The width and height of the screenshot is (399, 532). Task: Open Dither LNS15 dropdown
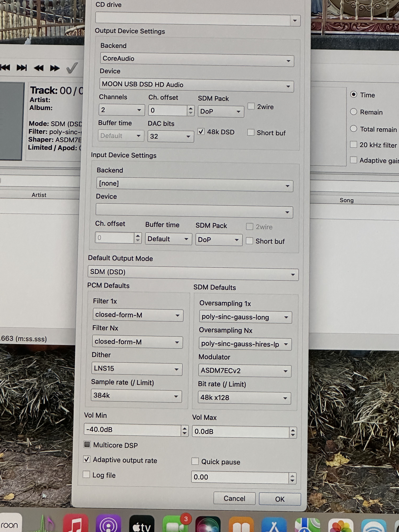coord(137,369)
